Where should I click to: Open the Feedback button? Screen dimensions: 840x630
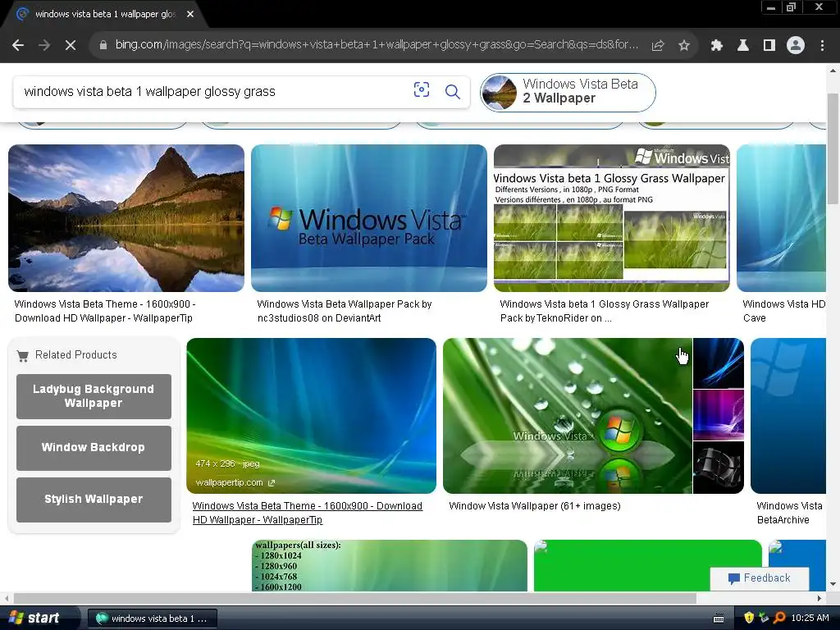pos(760,578)
